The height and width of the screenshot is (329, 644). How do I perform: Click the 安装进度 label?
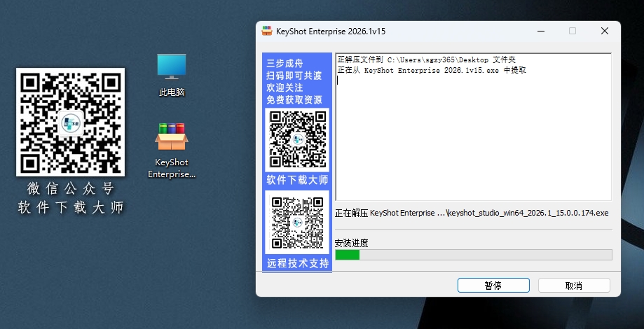coord(352,244)
